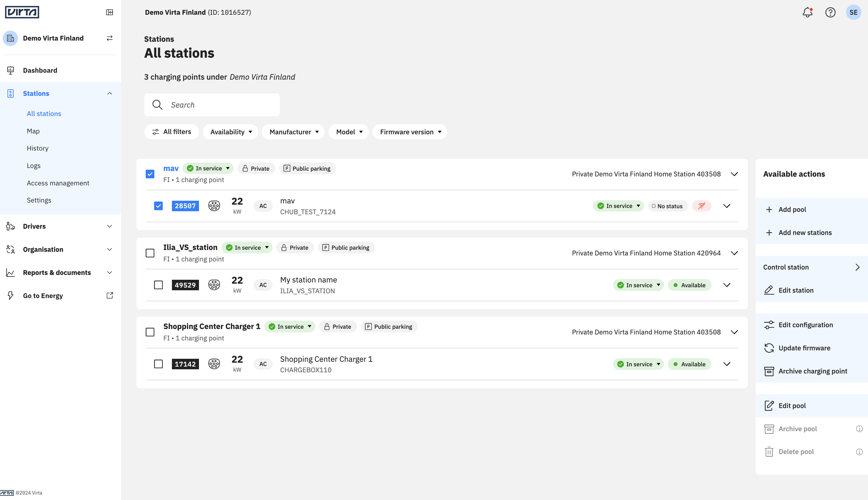Open the mav station link
The height and width of the screenshot is (500, 868).
171,168
